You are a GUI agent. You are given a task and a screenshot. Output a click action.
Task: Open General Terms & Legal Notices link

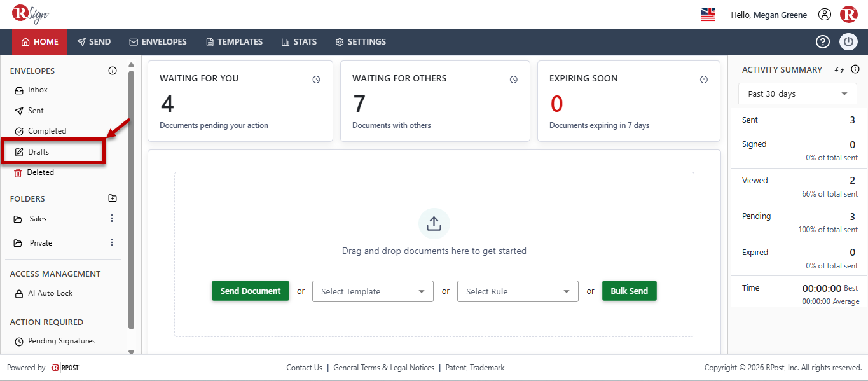pyautogui.click(x=383, y=368)
